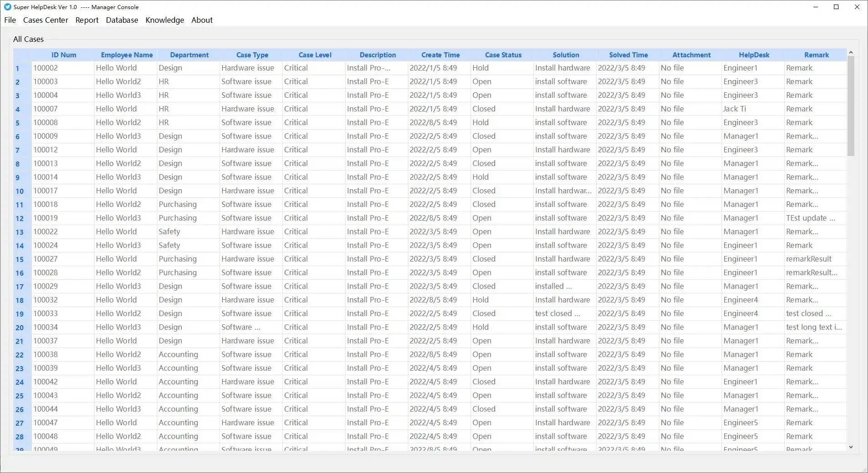Minimize the Manager Console window
This screenshot has width=868, height=473.
(816, 7)
